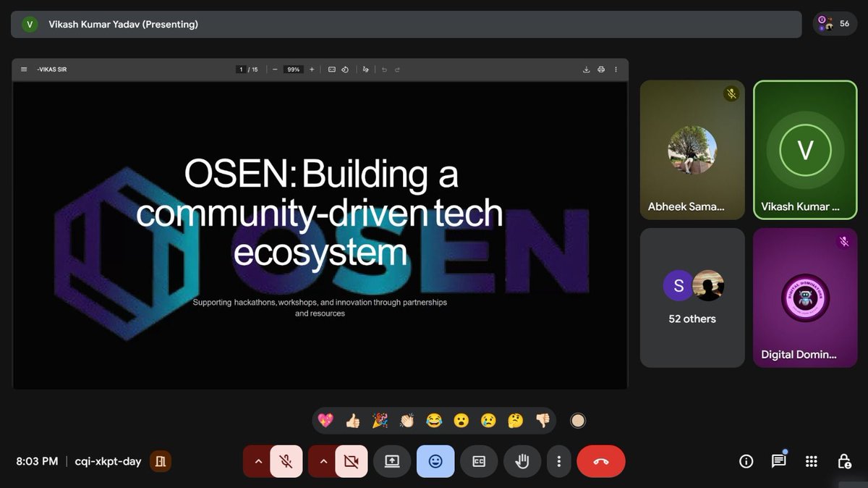The height and width of the screenshot is (488, 868).
Task: Click the meeting code cqi-xkpt-day
Action: point(108,461)
